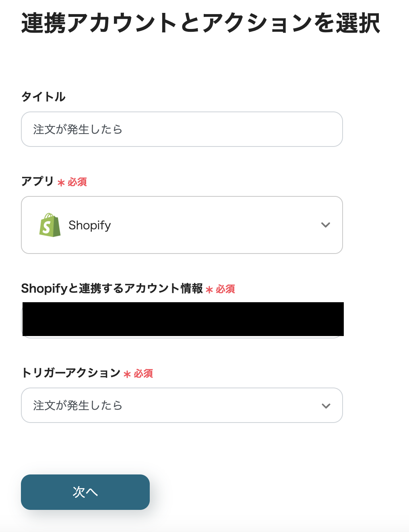409x532 pixels.
Task: Click the chevron on the アプリ dropdown
Action: pyautogui.click(x=326, y=225)
